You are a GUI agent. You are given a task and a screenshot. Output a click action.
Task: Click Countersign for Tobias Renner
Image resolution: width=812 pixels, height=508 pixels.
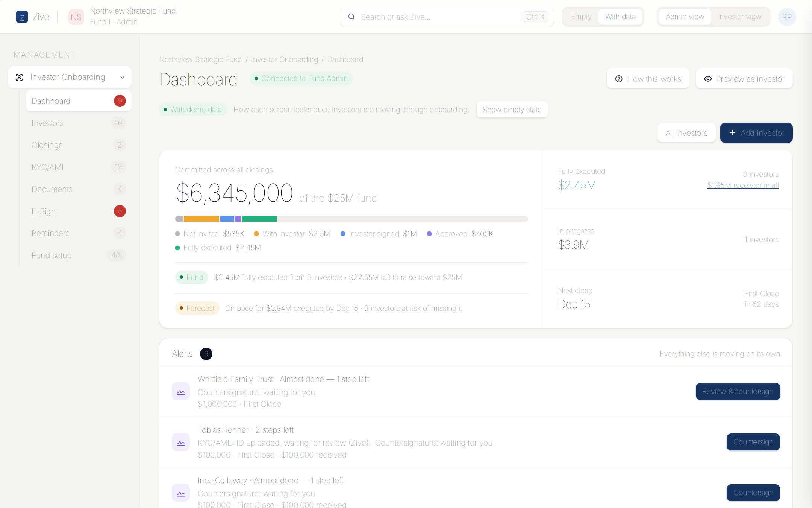click(x=753, y=442)
